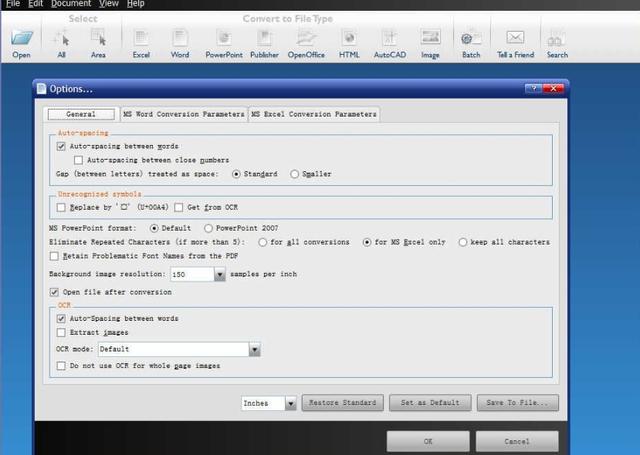Confirm with the OK button
Viewport: 640px width, 455px height.
(x=428, y=442)
